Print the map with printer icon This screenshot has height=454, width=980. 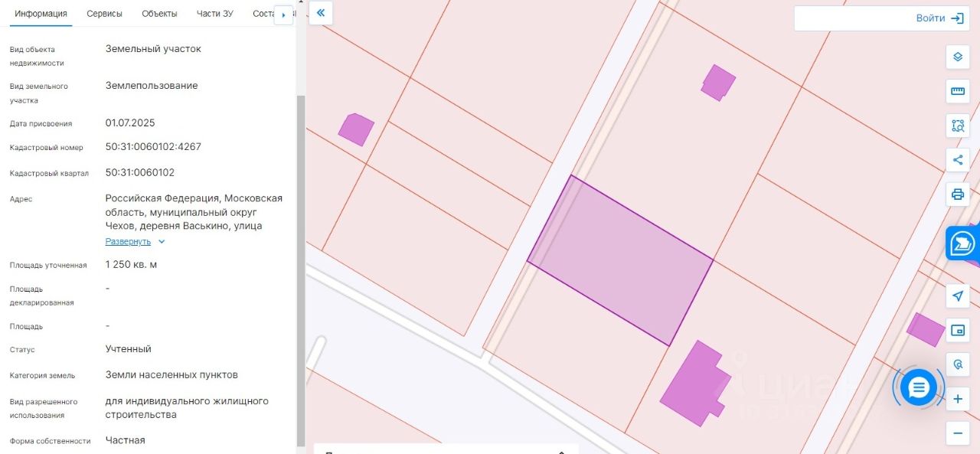pos(957,194)
